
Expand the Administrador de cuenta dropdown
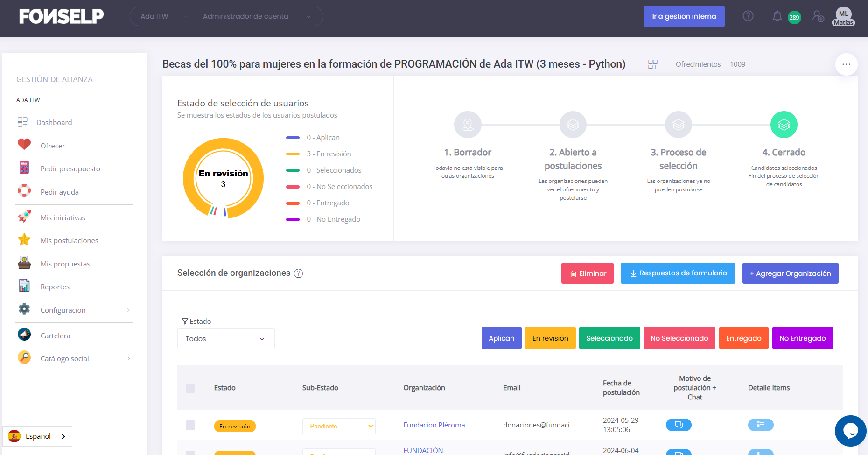(257, 16)
